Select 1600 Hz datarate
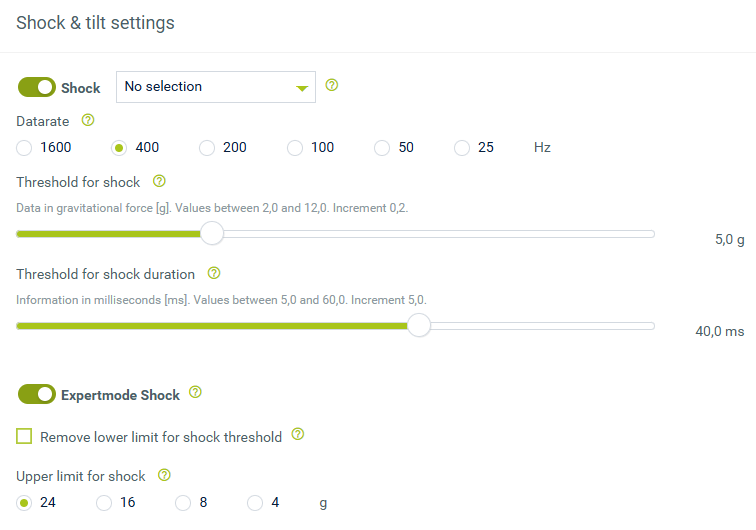756x530 pixels. click(x=24, y=148)
